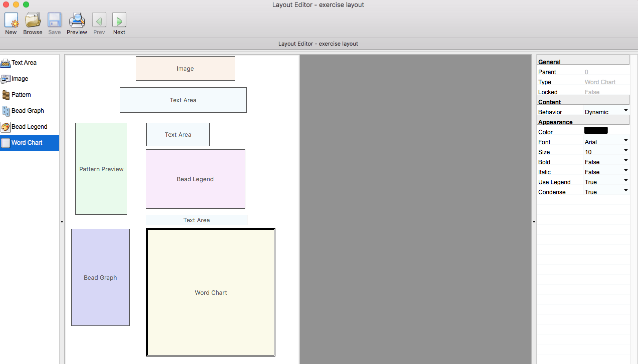Open the Bold dropdown arrow
This screenshot has height=364, width=638.
click(x=626, y=160)
